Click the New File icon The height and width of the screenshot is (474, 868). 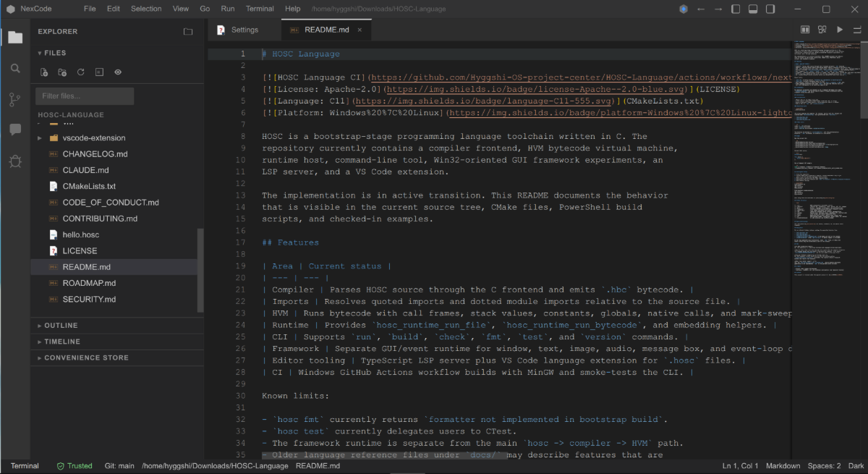(x=44, y=72)
